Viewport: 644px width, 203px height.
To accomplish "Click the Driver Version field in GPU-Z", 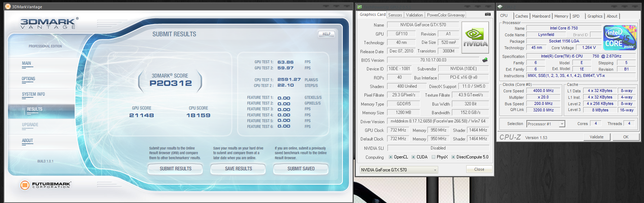I will click(438, 121).
